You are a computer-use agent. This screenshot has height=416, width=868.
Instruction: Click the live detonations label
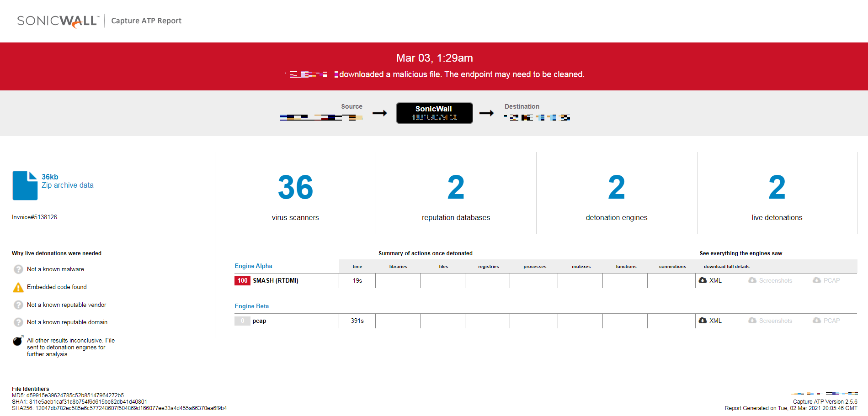tap(777, 218)
